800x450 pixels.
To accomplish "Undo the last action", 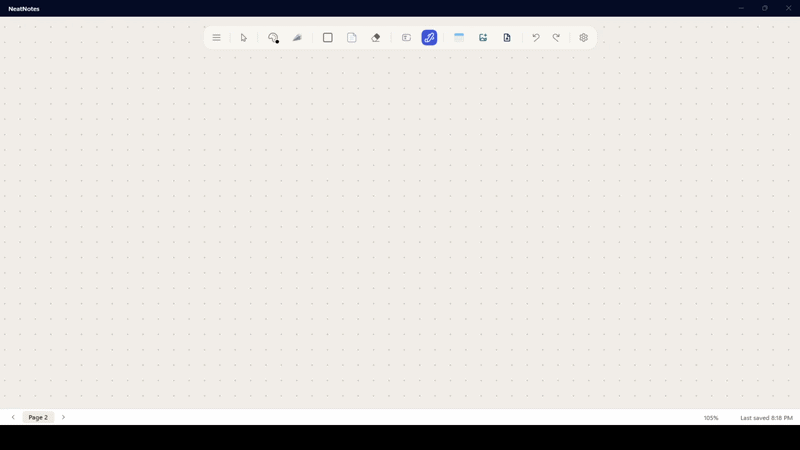I will (535, 38).
